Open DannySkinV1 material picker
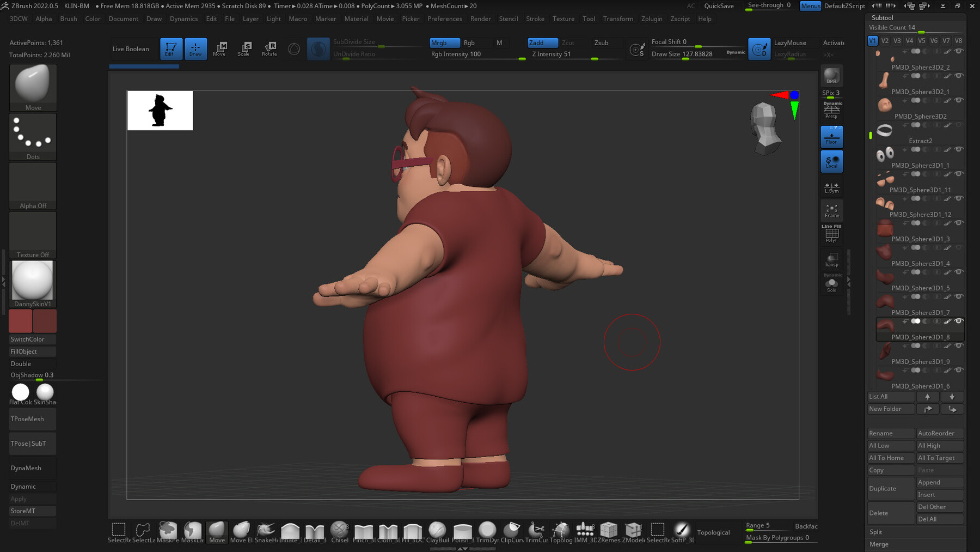The width and height of the screenshot is (980, 552). click(x=33, y=284)
